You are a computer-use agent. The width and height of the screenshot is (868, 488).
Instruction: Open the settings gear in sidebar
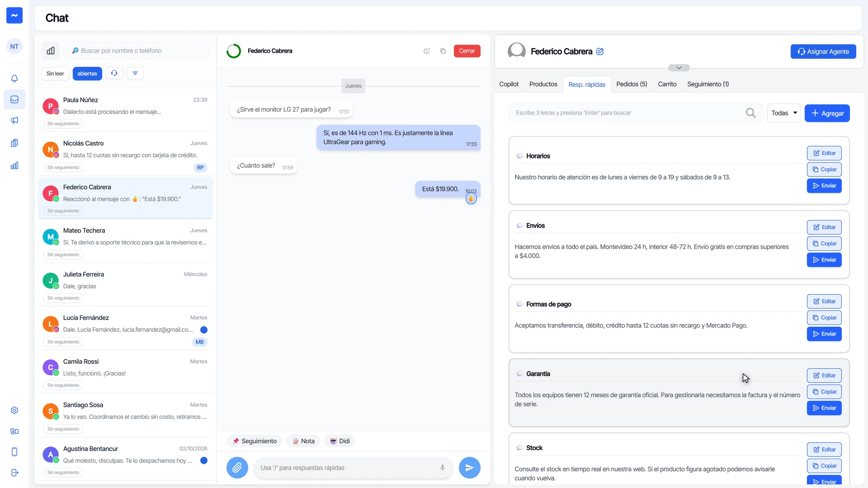14,410
